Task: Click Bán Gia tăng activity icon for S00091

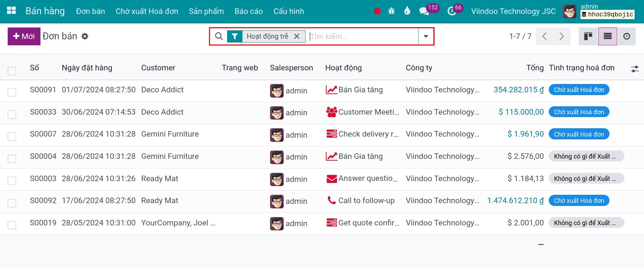Action: click(331, 90)
